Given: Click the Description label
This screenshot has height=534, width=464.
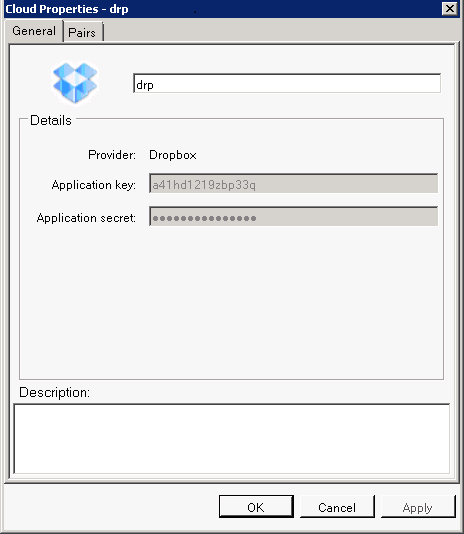Looking at the screenshot, I should tap(55, 393).
